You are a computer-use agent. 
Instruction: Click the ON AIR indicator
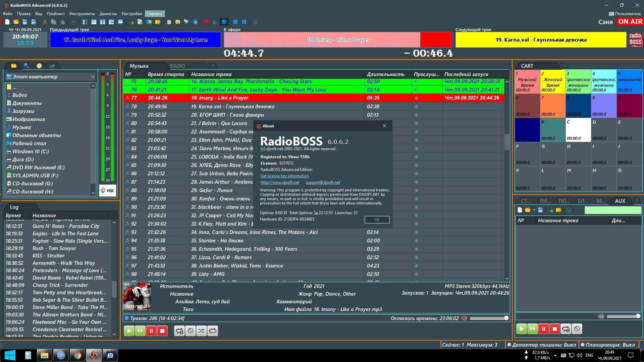(x=630, y=22)
